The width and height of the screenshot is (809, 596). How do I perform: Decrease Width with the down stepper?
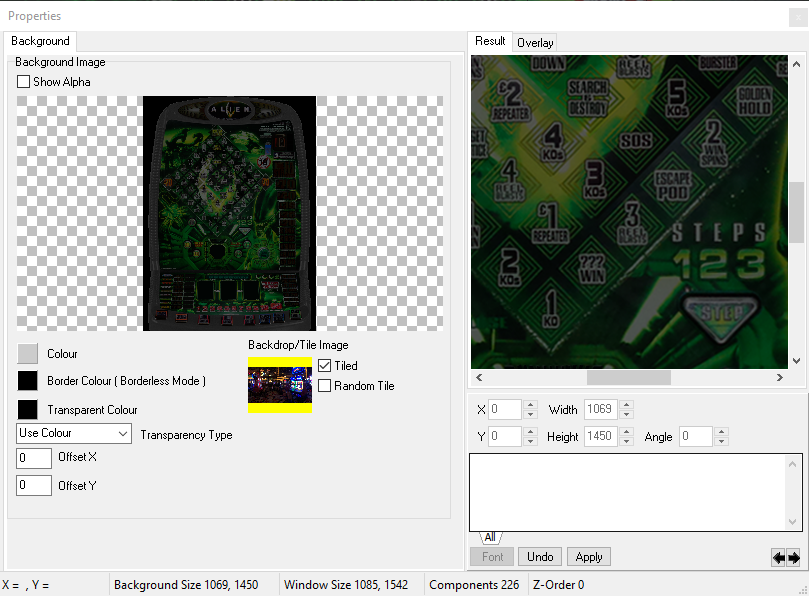pos(626,414)
